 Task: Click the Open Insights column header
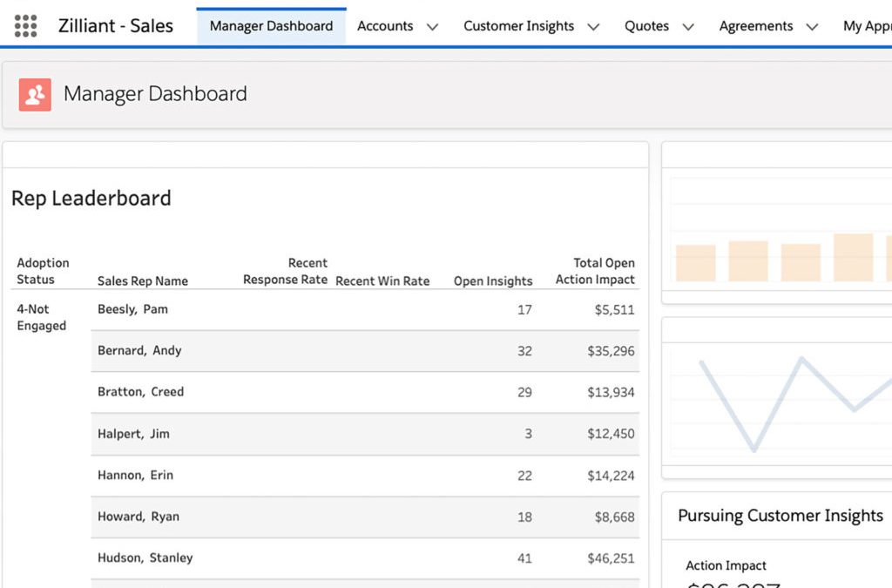493,280
